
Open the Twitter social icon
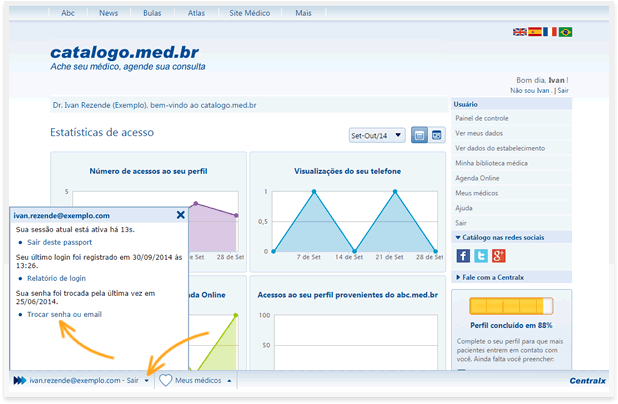[x=481, y=256]
